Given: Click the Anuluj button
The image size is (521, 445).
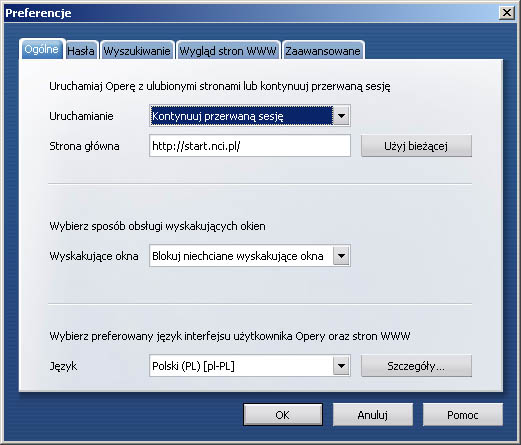Looking at the screenshot, I should (x=373, y=415).
